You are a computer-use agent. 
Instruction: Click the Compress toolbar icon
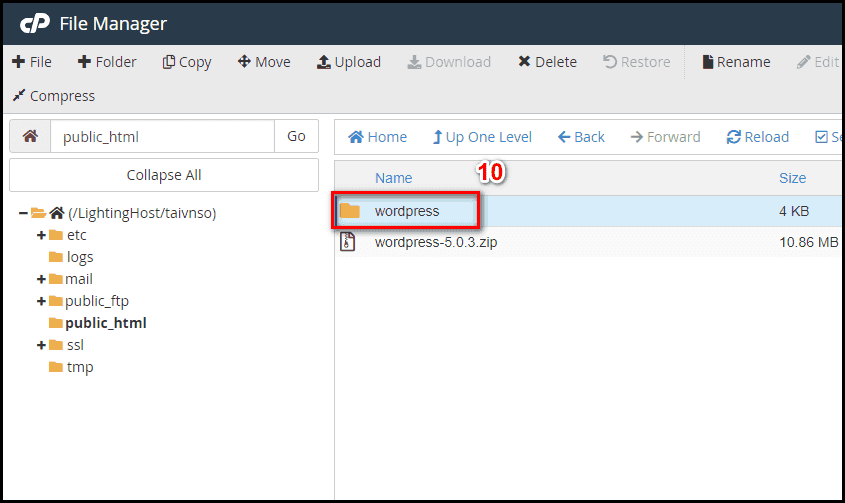coord(19,95)
